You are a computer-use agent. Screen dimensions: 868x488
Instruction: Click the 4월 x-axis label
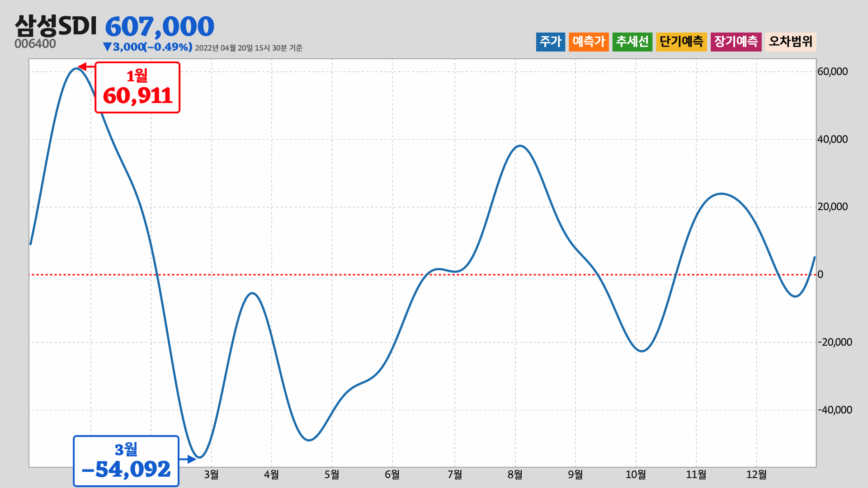point(271,474)
